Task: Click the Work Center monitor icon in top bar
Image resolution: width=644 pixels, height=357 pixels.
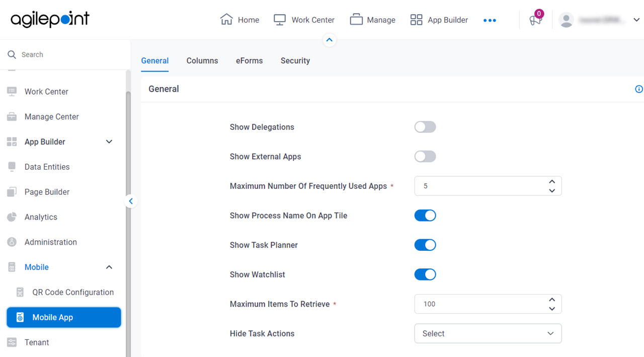Action: click(x=279, y=20)
